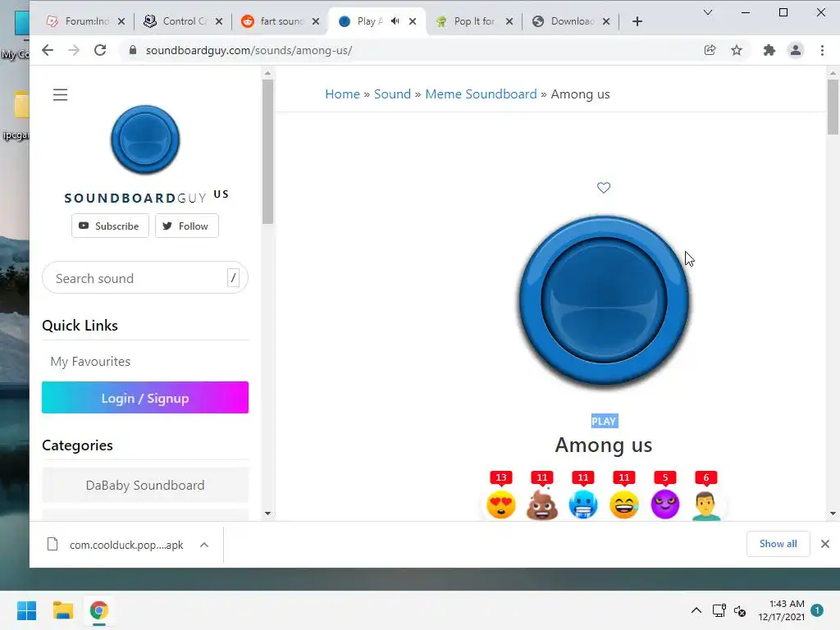
Task: Open DaBaby Soundboard category
Action: tap(145, 486)
